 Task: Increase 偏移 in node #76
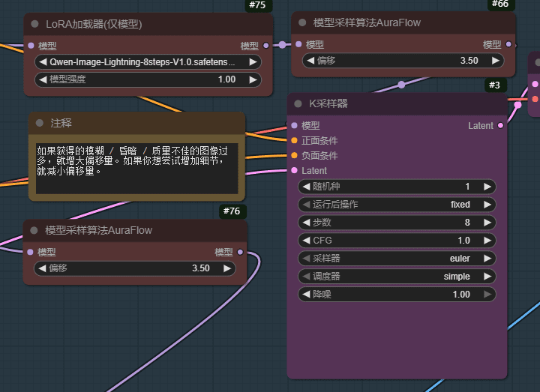coord(227,268)
